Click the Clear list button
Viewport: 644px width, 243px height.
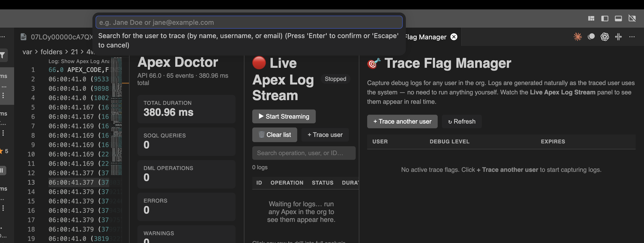coord(275,135)
